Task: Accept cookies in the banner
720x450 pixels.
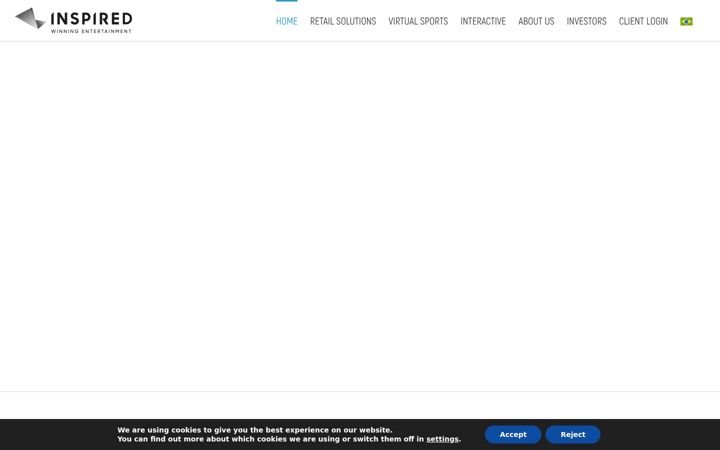Action: pyautogui.click(x=513, y=434)
